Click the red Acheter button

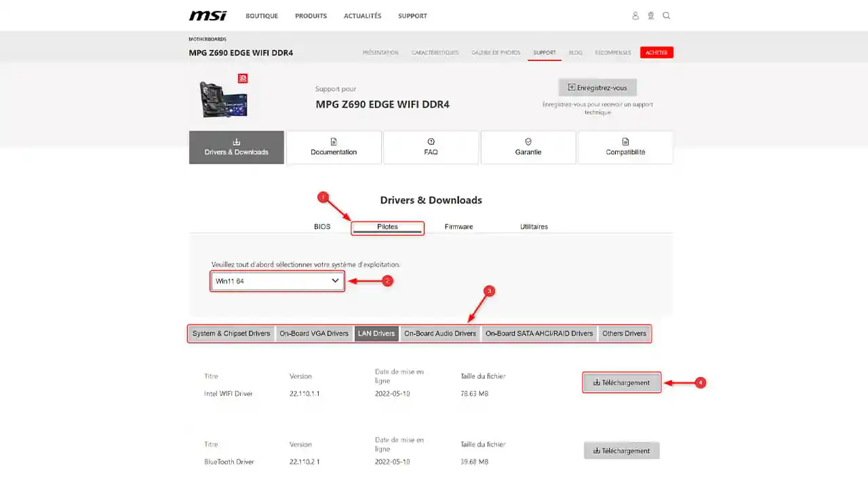(x=656, y=52)
